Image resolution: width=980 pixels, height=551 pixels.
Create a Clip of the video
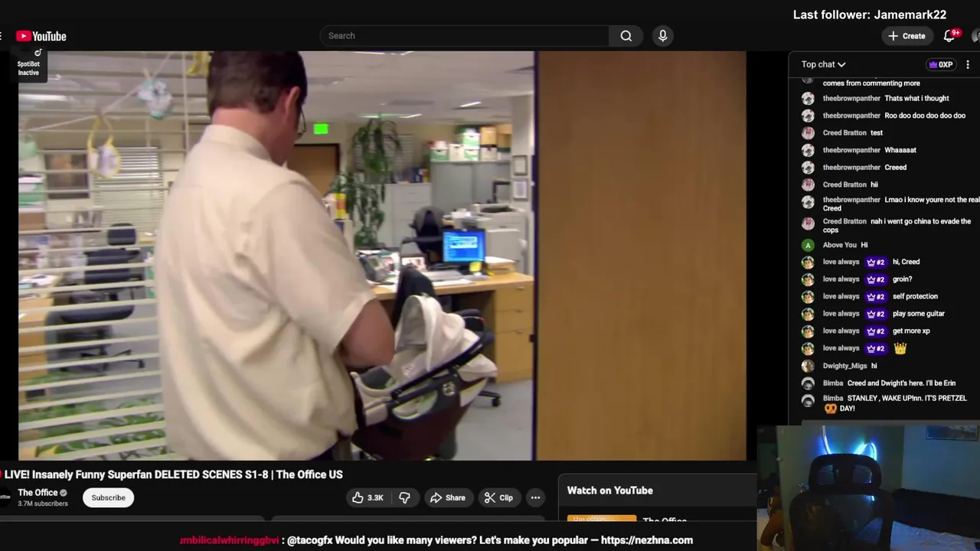coord(498,497)
